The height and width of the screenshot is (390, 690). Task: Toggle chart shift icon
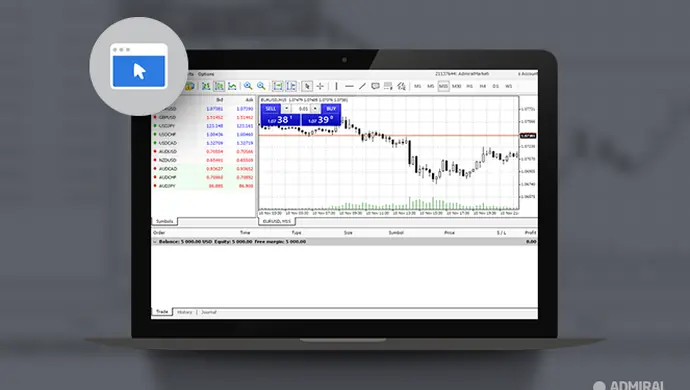click(x=291, y=86)
